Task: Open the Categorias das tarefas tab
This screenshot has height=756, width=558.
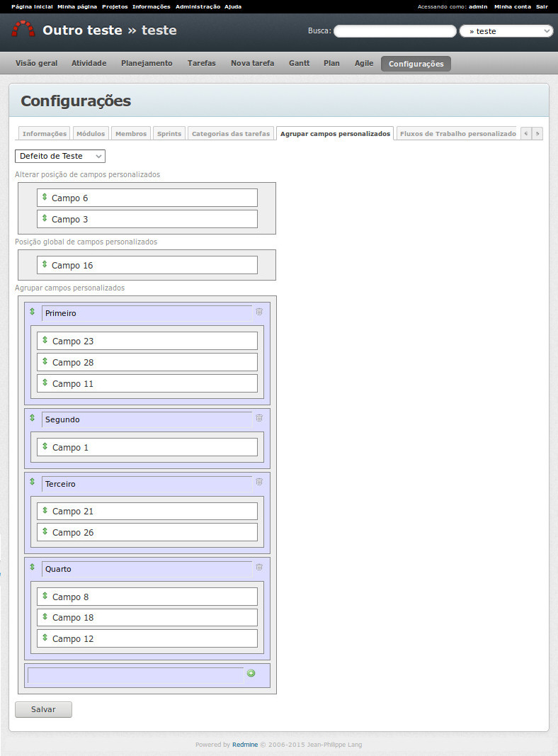Action: (x=231, y=133)
